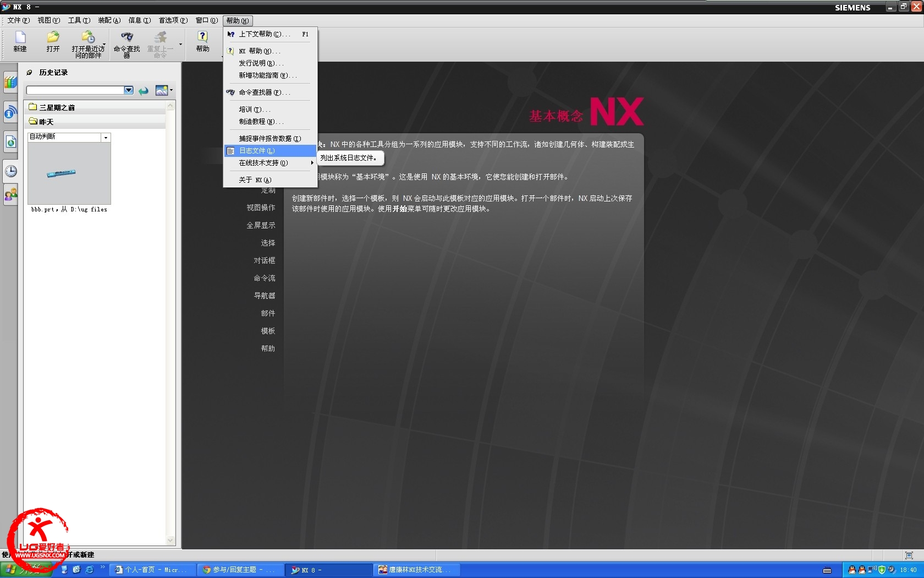
Task: Launch the 命令查找器 binoculars toolbar icon
Action: click(x=127, y=44)
